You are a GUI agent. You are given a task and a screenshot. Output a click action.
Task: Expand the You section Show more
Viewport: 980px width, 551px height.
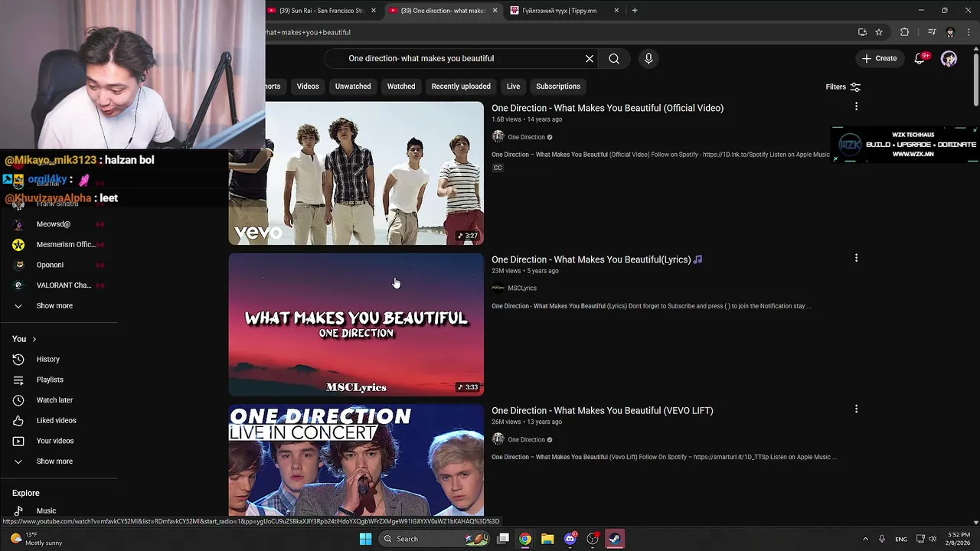pyautogui.click(x=54, y=461)
